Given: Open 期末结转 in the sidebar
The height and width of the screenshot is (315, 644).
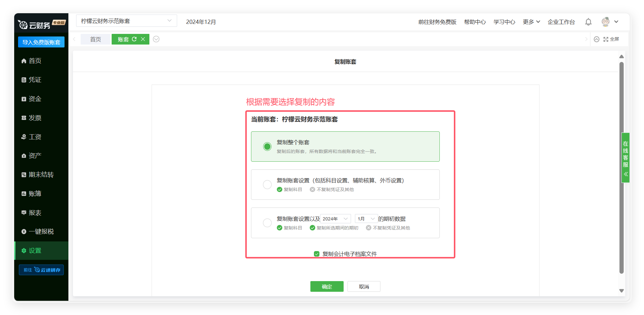Looking at the screenshot, I should click(x=41, y=175).
